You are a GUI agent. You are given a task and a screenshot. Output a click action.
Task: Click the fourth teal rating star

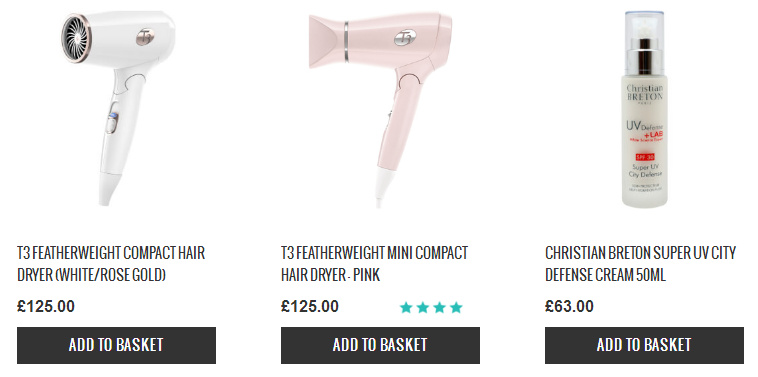456,307
